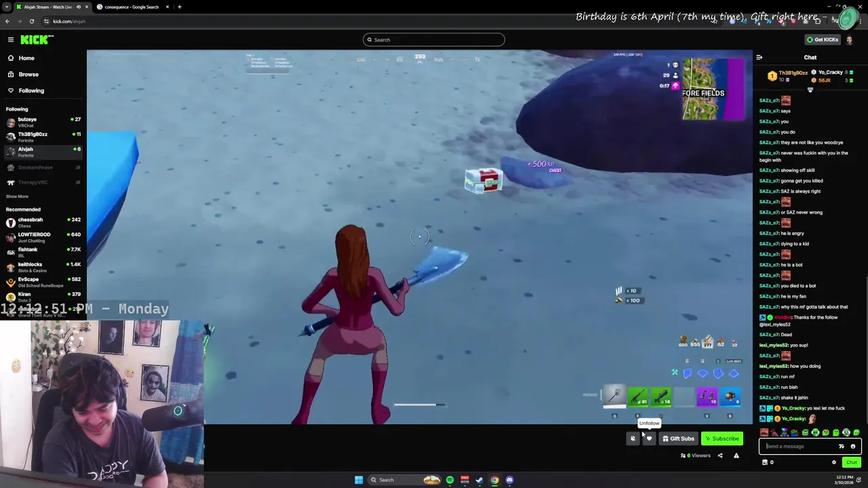
Task: Share the stream via share icon
Action: click(720, 456)
